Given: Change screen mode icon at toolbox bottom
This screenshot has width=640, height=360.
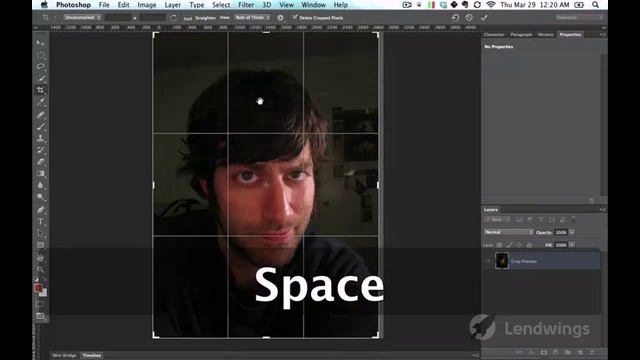Looking at the screenshot, I should [x=40, y=316].
